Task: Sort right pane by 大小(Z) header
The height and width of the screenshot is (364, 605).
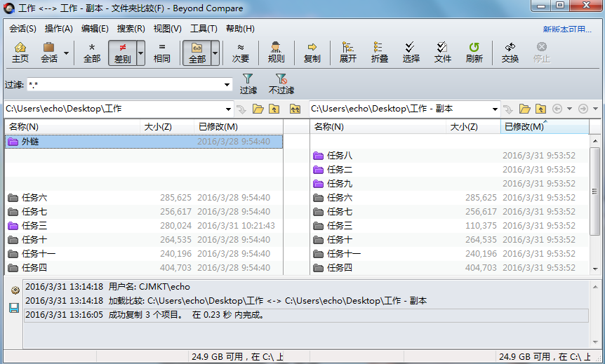Action: (472, 127)
